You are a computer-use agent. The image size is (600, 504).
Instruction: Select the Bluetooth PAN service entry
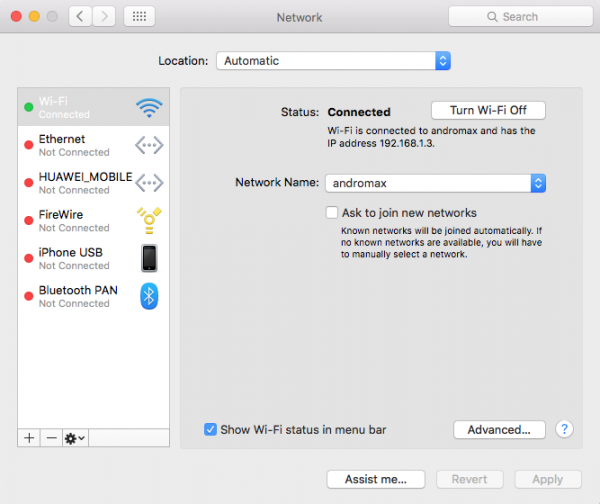[x=78, y=296]
